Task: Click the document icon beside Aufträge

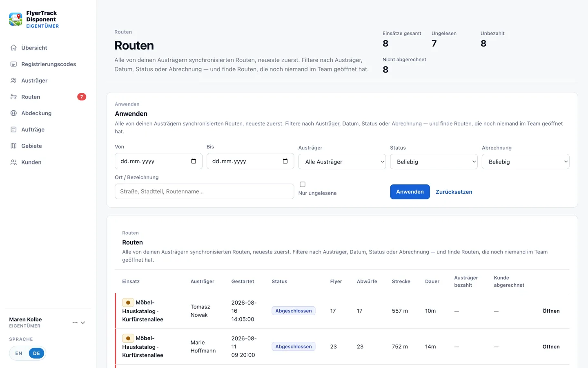Action: 13,130
